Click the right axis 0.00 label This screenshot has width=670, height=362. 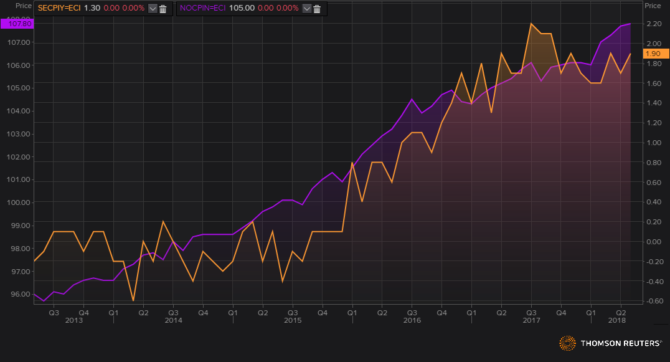click(x=654, y=242)
